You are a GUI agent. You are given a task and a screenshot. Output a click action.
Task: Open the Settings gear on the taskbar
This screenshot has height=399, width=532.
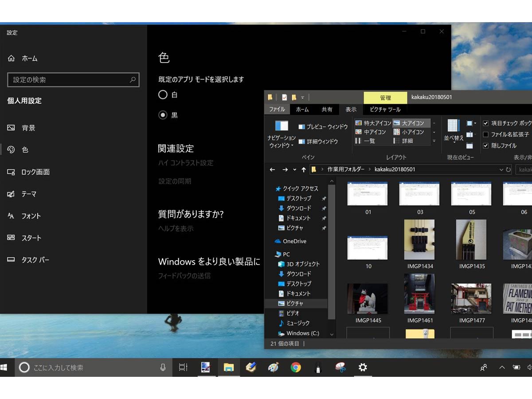[x=363, y=368]
